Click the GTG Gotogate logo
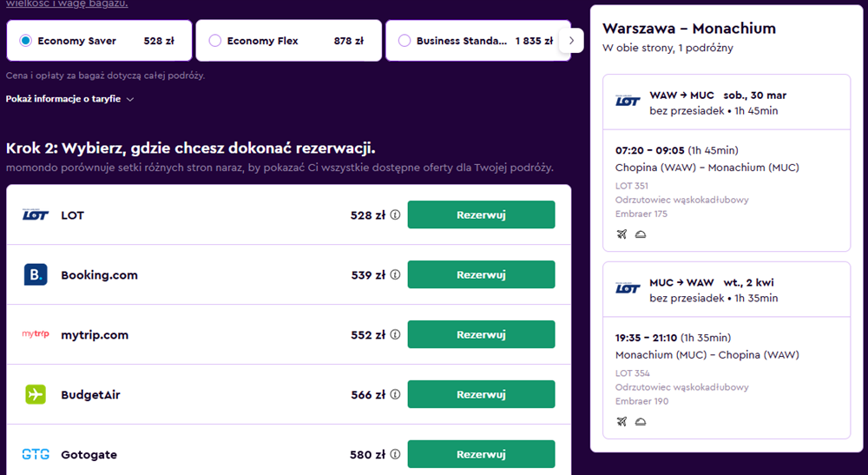The image size is (868, 475). point(36,454)
